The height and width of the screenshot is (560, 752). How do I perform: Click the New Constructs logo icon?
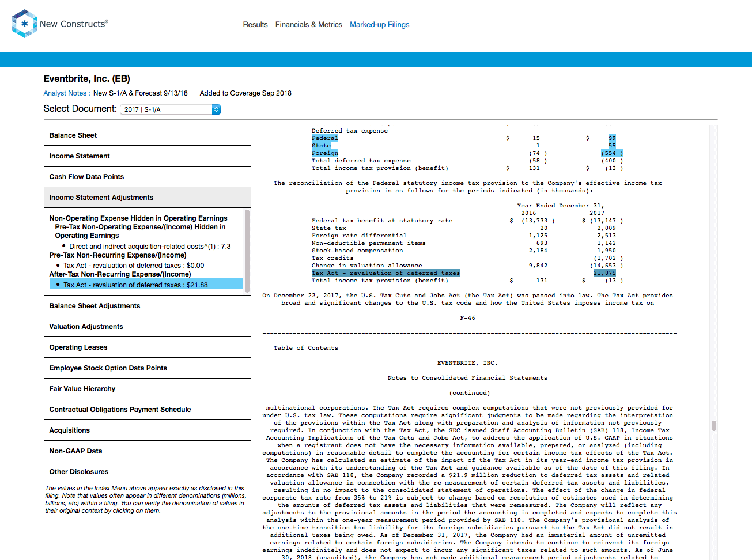(x=24, y=24)
